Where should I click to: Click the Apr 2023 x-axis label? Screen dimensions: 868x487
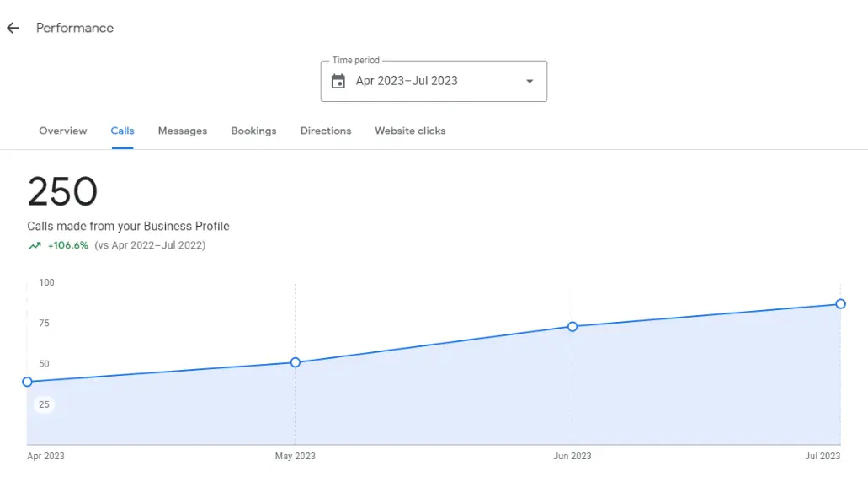(x=46, y=456)
